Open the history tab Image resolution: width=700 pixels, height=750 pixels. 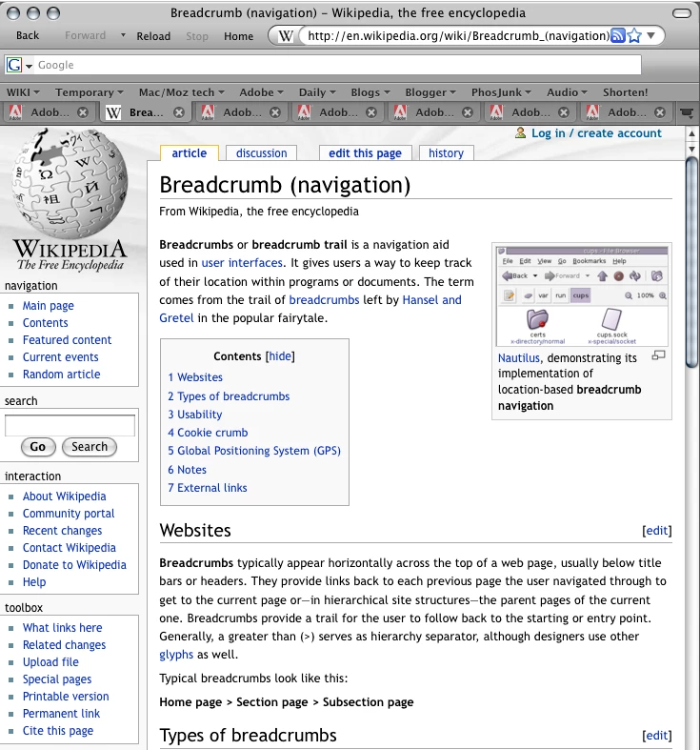click(x=446, y=153)
